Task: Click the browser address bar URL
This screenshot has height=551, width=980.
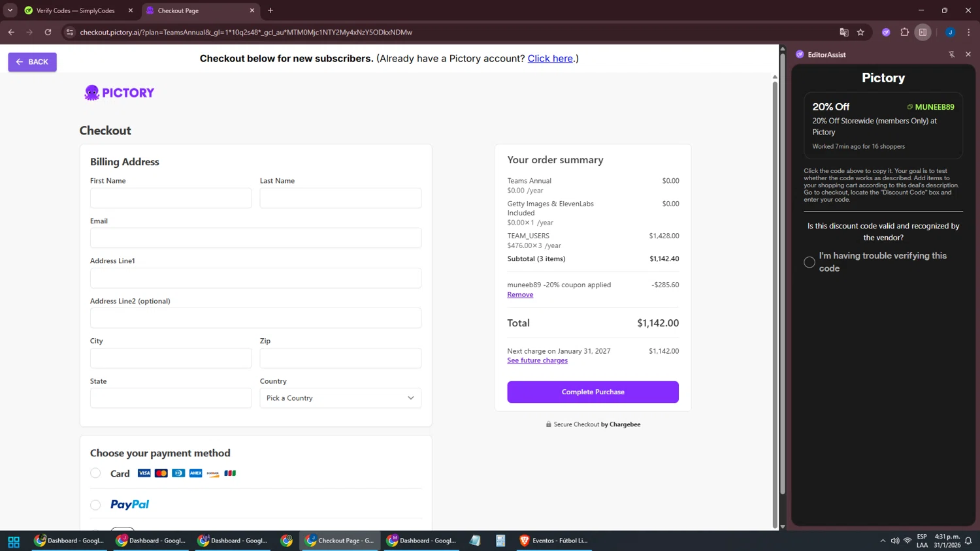Action: [246, 32]
